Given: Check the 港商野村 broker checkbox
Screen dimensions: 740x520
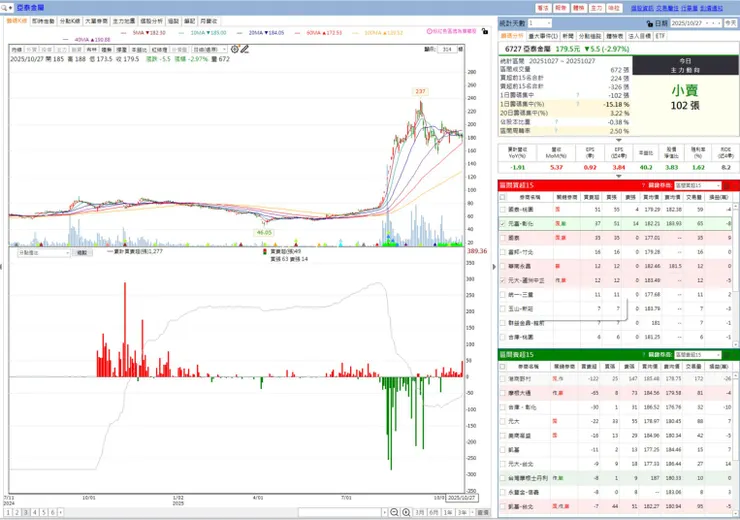Looking at the screenshot, I should pyautogui.click(x=503, y=379).
